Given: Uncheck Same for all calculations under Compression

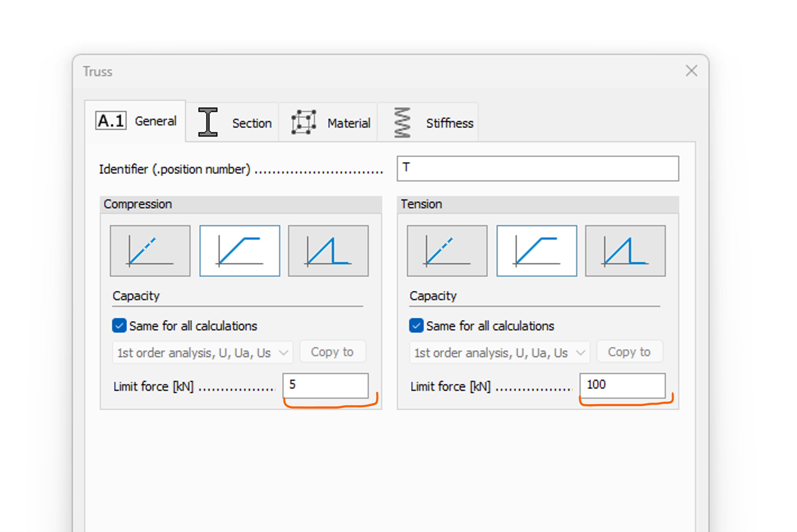Looking at the screenshot, I should [x=119, y=326].
